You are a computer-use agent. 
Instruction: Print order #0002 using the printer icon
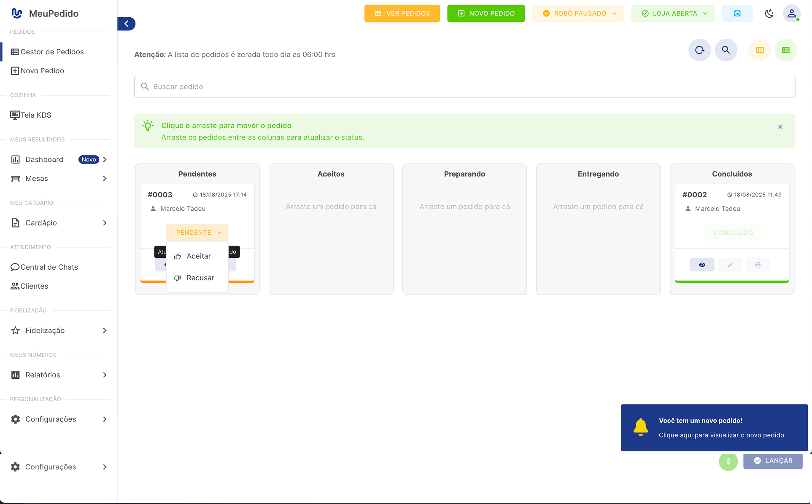(758, 265)
